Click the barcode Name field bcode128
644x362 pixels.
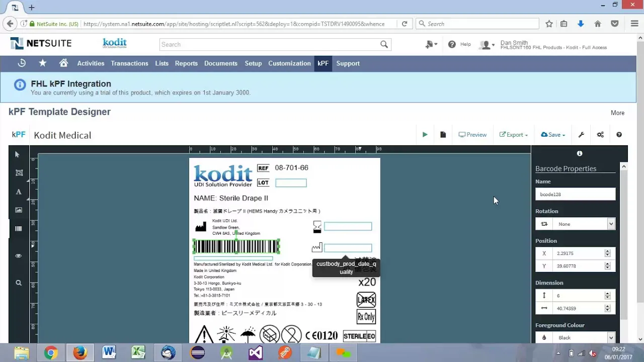[x=575, y=194]
